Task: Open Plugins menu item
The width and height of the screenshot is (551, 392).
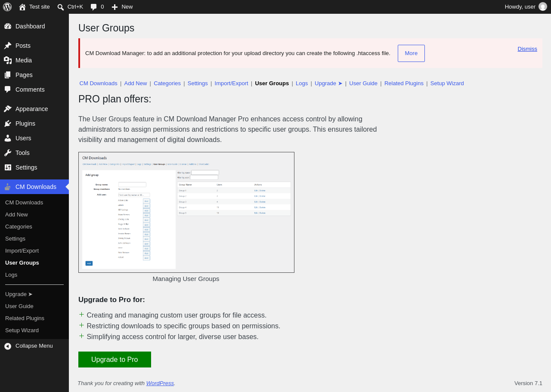Action: (x=34, y=123)
